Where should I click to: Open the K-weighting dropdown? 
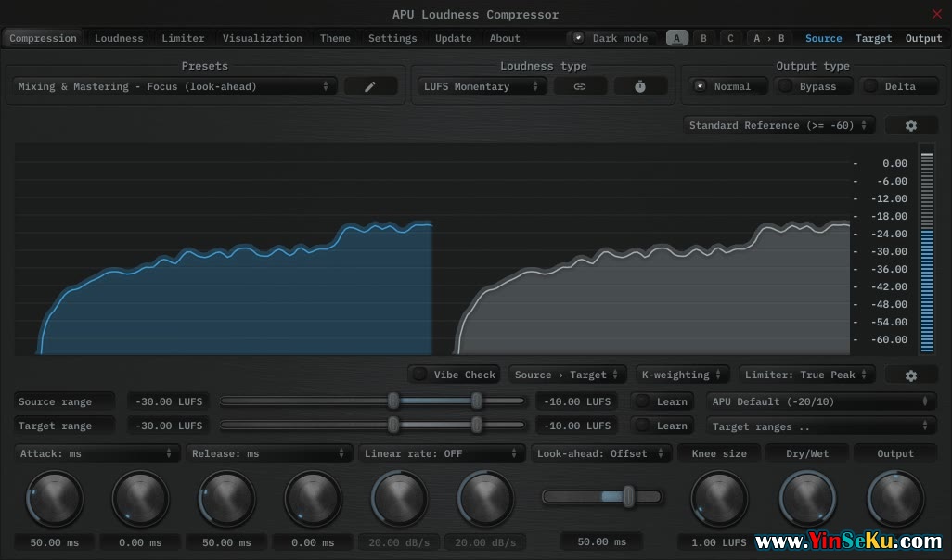click(x=682, y=375)
